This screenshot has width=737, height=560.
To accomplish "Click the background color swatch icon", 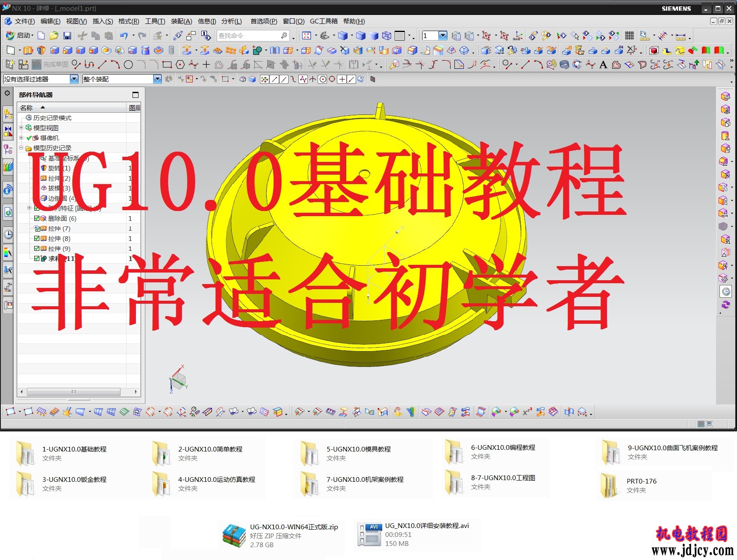I will (400, 35).
